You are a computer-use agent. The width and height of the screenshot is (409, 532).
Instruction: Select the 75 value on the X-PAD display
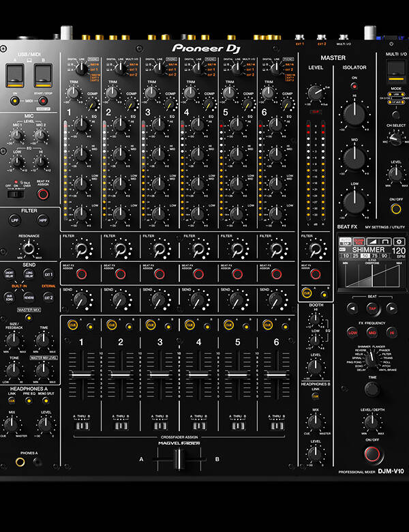pos(375,256)
